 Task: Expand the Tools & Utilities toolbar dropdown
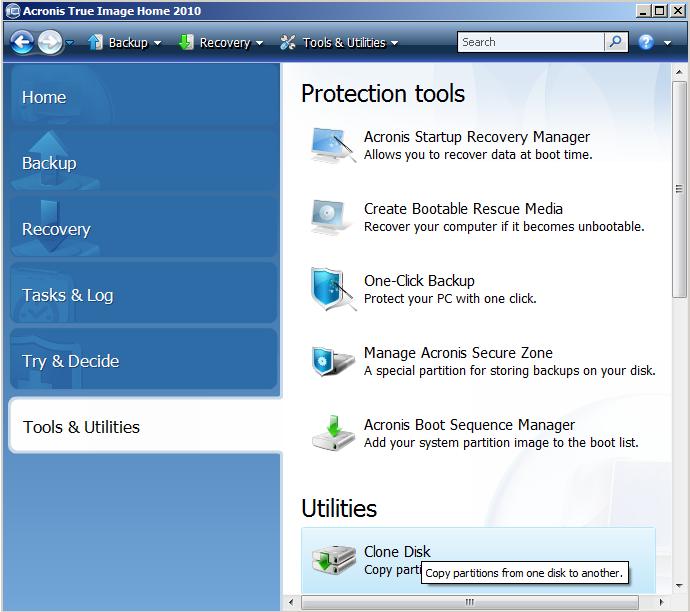394,43
